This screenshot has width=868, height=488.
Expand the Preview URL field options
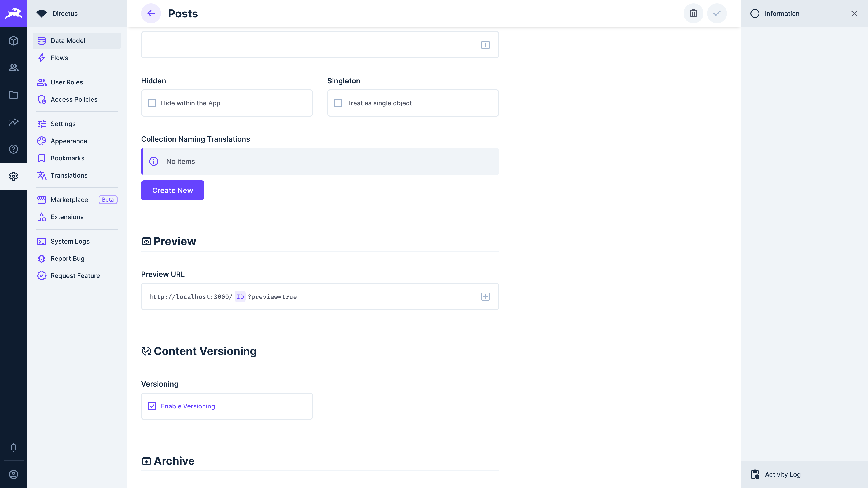486,296
